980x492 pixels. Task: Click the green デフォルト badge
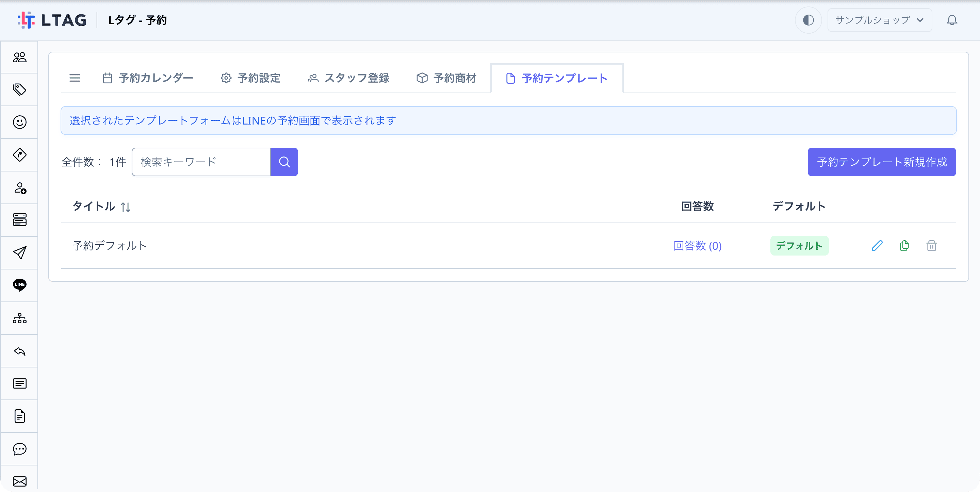pyautogui.click(x=799, y=246)
